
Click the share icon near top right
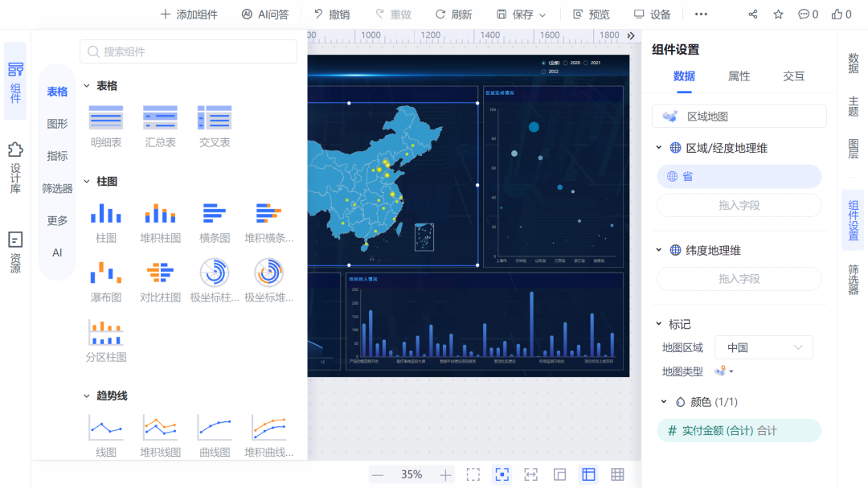[x=752, y=14]
